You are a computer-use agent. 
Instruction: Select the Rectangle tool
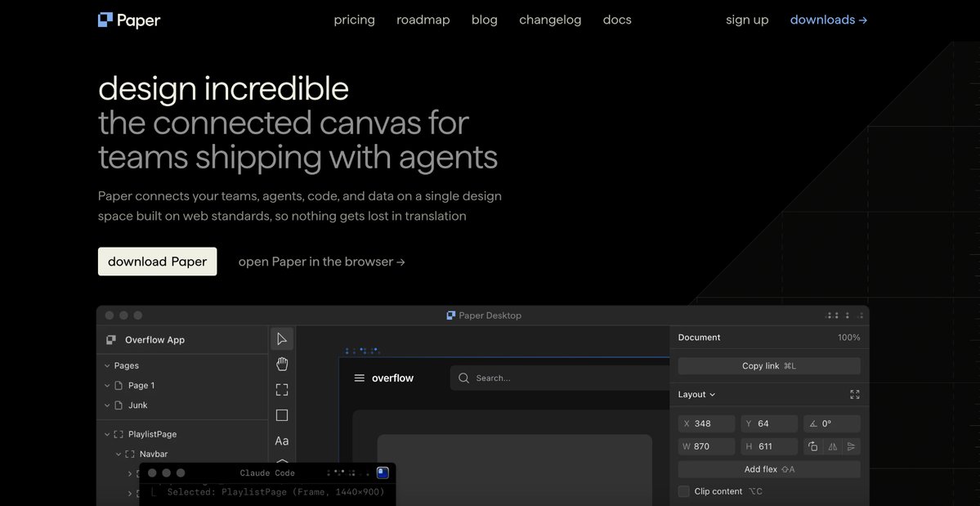coord(281,414)
